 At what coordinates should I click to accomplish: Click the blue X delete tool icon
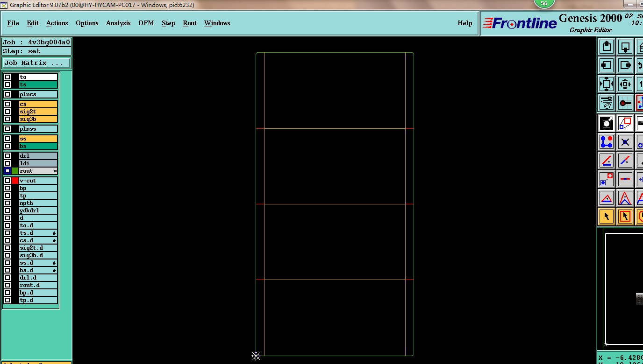(x=625, y=142)
